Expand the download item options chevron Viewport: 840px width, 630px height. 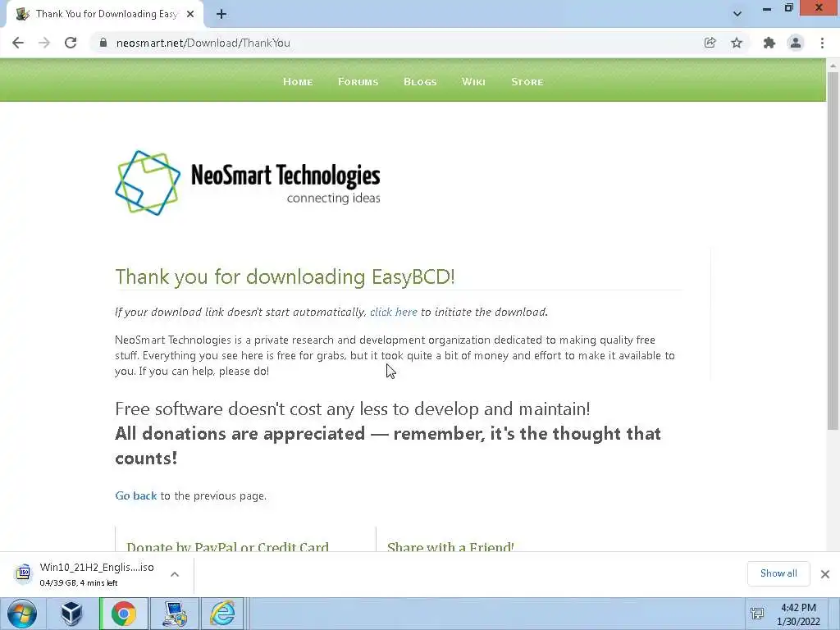(175, 574)
